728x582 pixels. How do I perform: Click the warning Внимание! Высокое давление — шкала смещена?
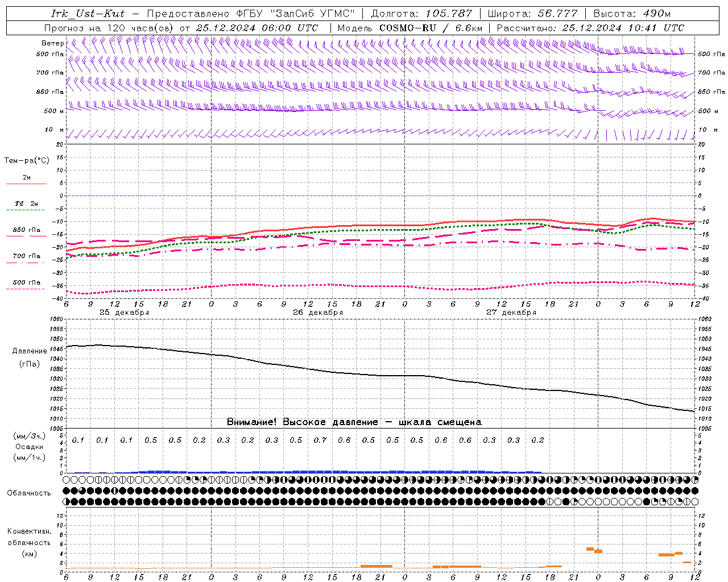354,422
